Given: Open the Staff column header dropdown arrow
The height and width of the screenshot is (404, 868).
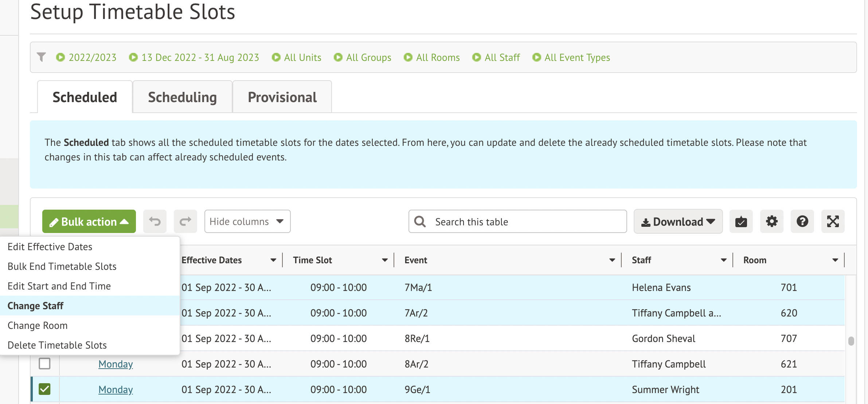Looking at the screenshot, I should [723, 260].
